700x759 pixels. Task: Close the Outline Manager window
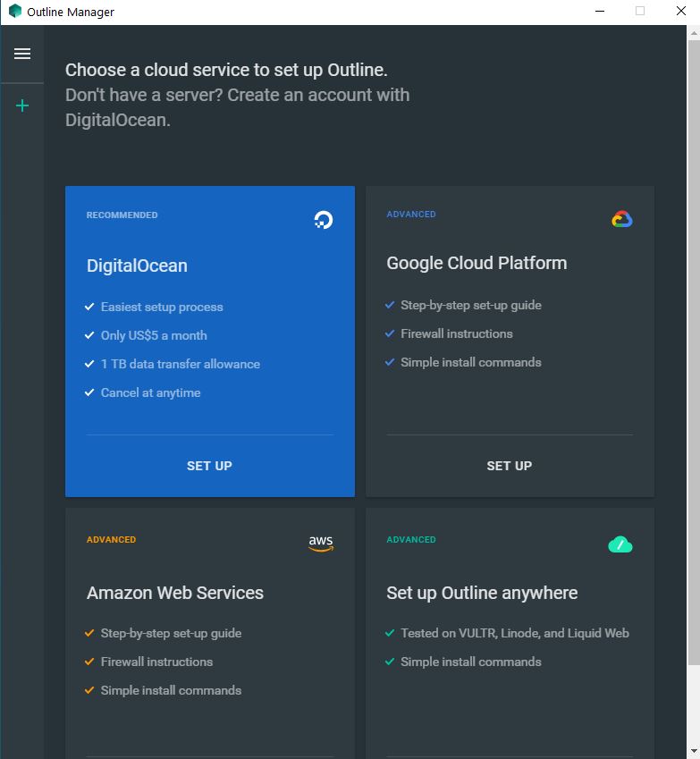click(x=680, y=11)
